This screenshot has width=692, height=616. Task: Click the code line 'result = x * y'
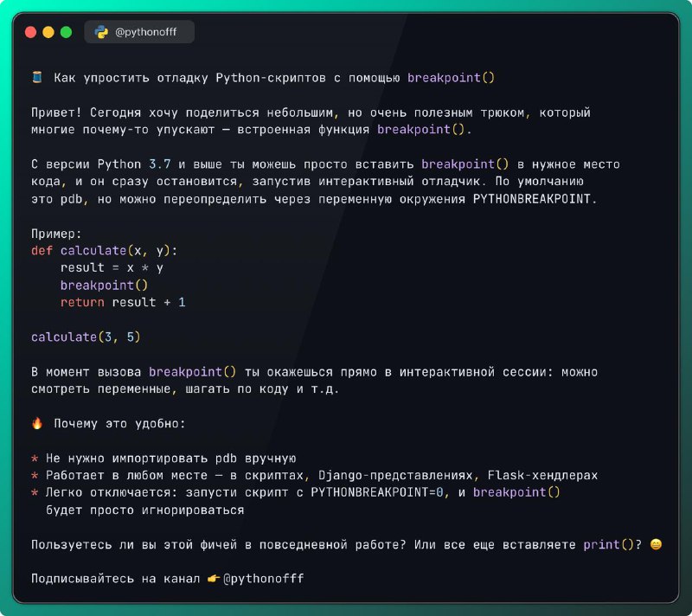112,268
